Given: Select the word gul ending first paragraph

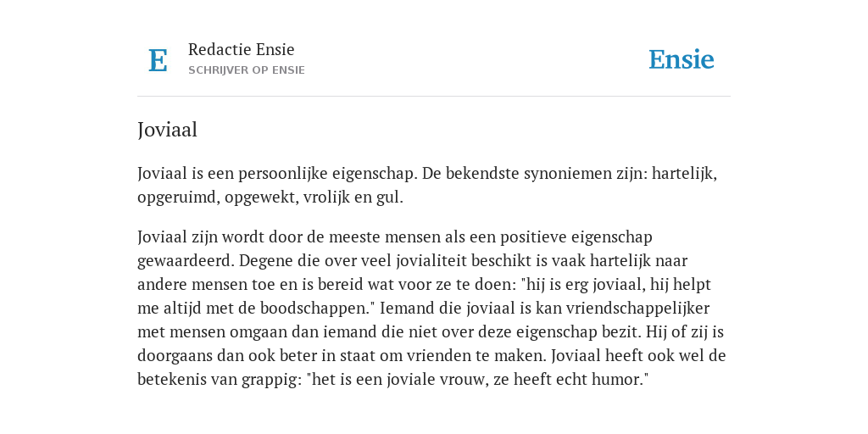Looking at the screenshot, I should coord(390,198).
